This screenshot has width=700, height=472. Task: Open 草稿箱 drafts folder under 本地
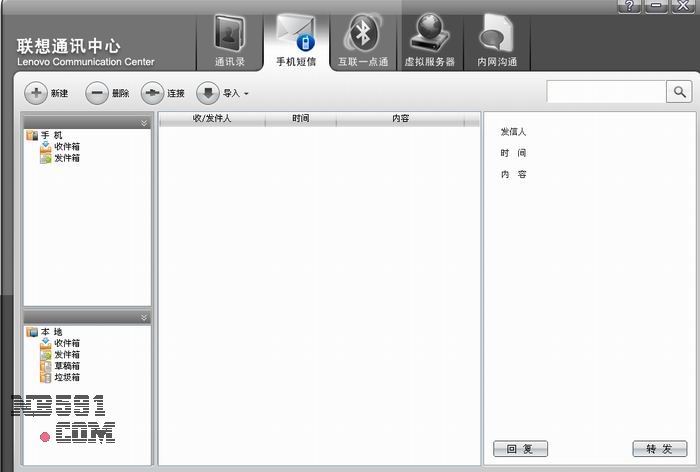[66, 366]
